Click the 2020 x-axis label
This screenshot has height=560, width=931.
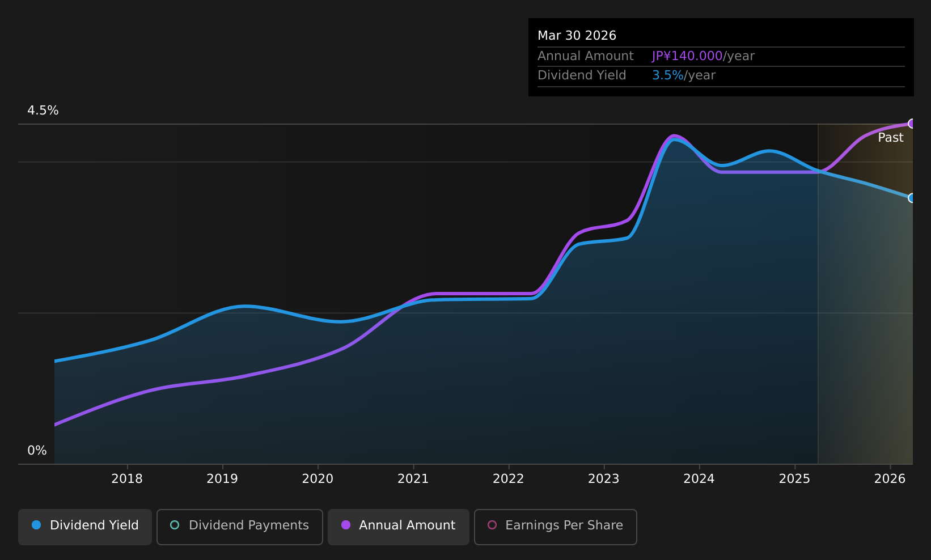point(318,479)
